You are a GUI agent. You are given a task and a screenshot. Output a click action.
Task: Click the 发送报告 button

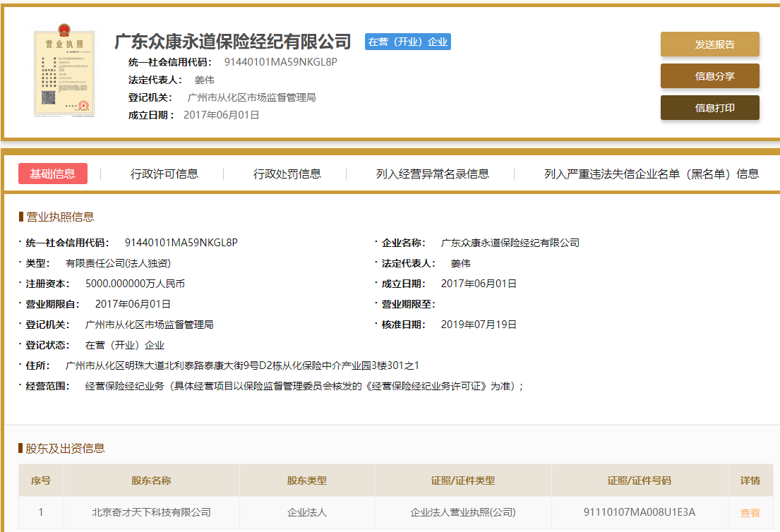710,44
